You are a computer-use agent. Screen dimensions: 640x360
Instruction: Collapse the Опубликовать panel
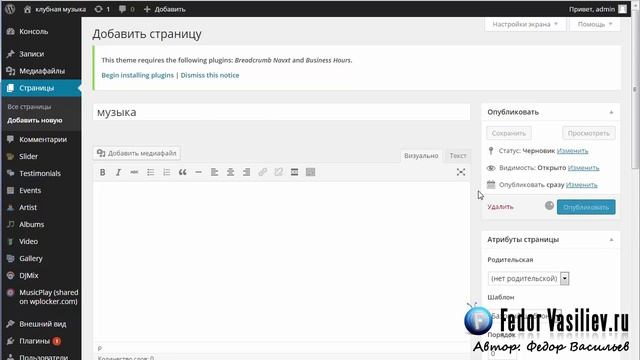[611, 112]
